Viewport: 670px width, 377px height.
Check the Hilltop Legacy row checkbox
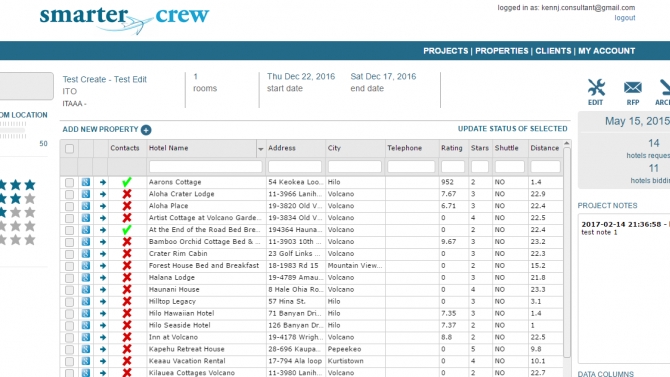69,302
